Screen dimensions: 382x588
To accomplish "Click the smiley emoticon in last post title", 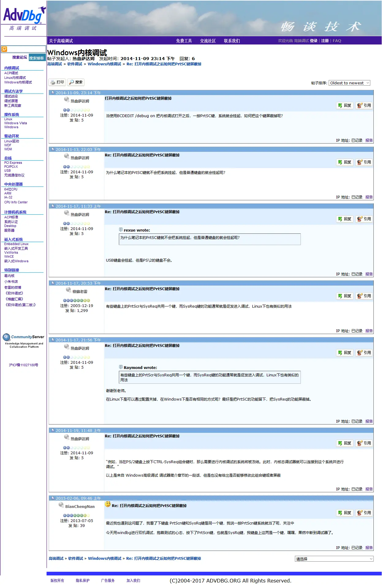I will pos(108,504).
